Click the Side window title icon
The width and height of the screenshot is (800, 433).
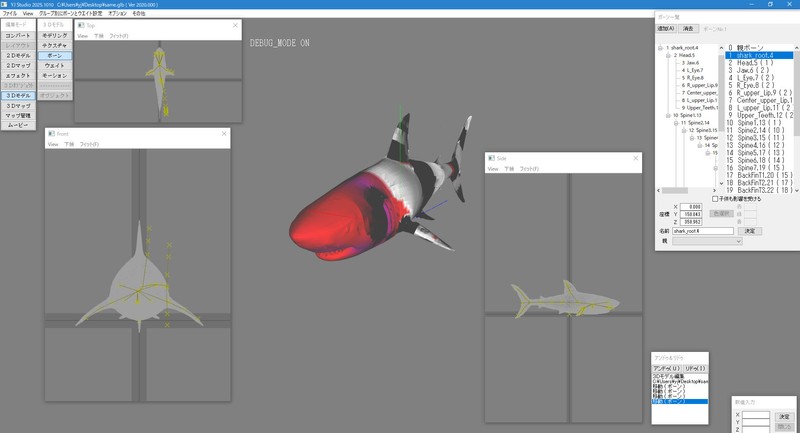click(491, 158)
